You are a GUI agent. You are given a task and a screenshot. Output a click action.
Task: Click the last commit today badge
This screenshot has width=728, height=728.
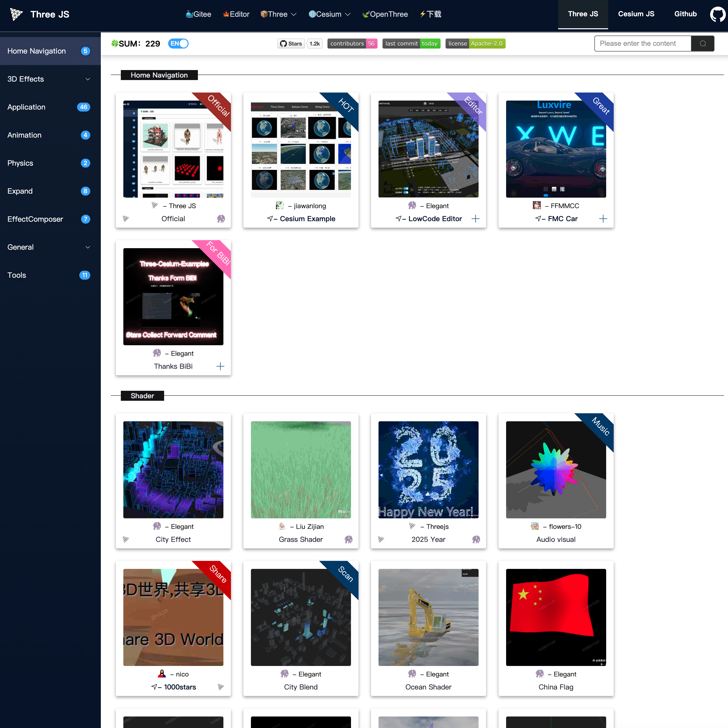tap(411, 43)
